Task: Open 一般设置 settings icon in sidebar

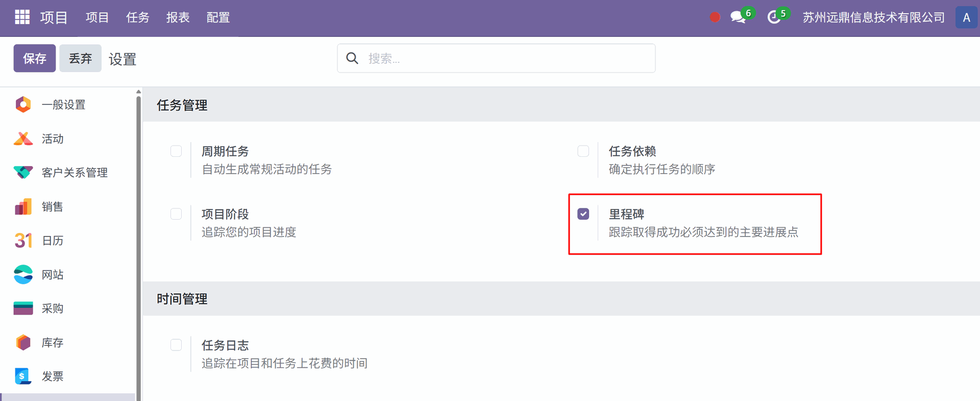Action: (x=23, y=105)
